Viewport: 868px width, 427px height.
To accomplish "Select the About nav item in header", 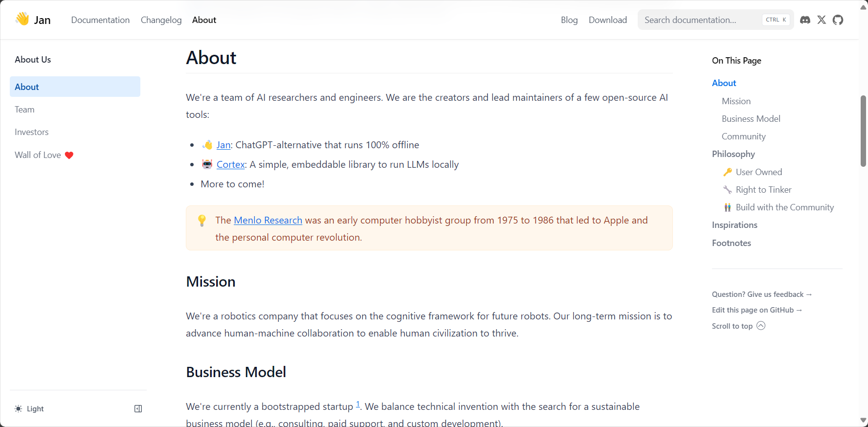I will click(x=204, y=20).
